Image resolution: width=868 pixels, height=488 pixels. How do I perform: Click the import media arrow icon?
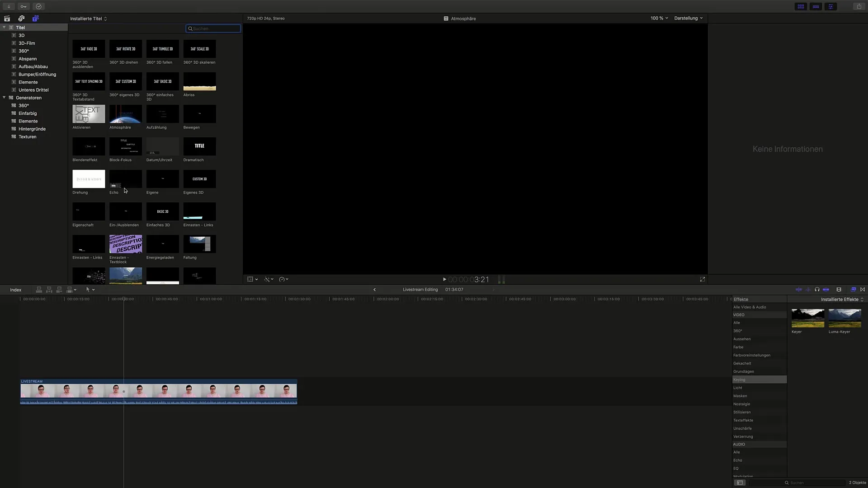9,6
